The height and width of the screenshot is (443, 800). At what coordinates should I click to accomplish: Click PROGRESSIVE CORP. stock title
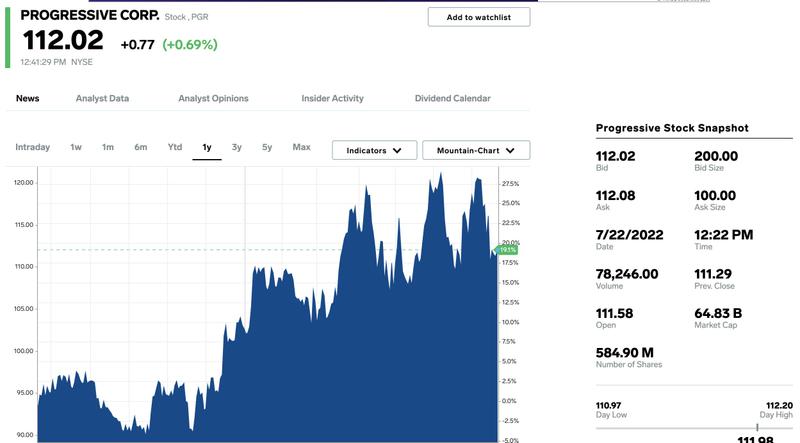click(90, 15)
